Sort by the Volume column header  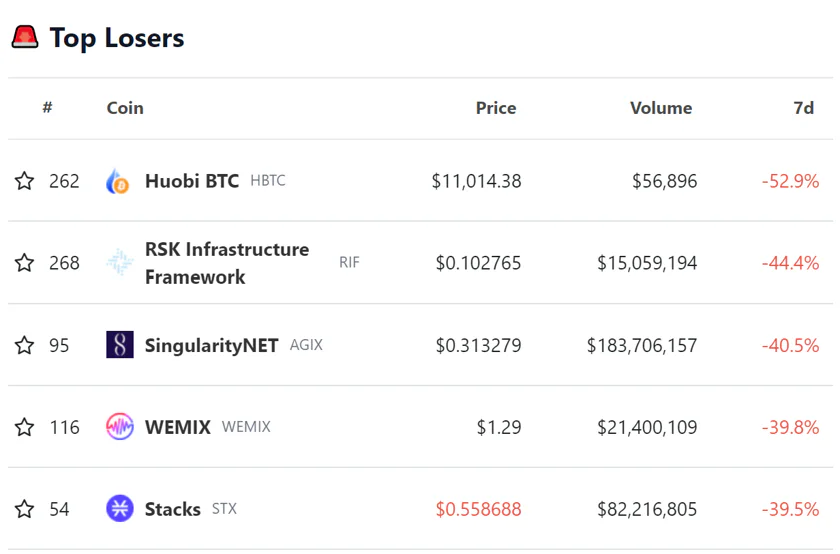click(661, 108)
